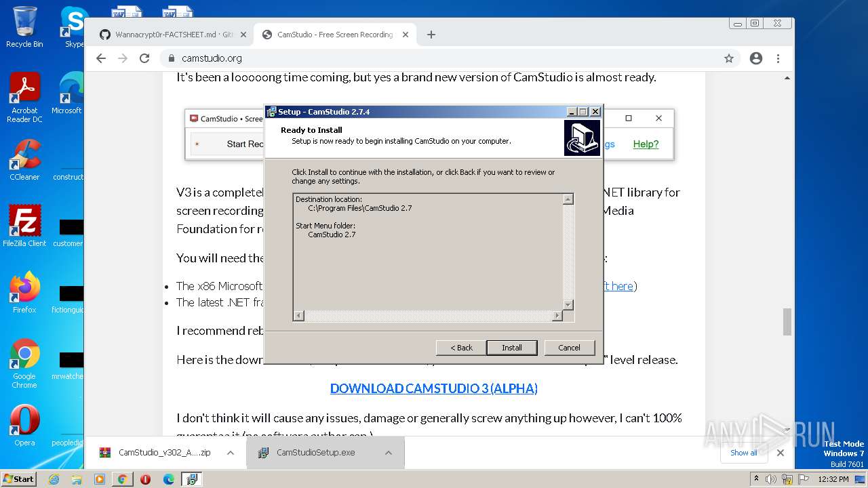The height and width of the screenshot is (488, 868).
Task: Open the Start menu
Action: tap(19, 479)
